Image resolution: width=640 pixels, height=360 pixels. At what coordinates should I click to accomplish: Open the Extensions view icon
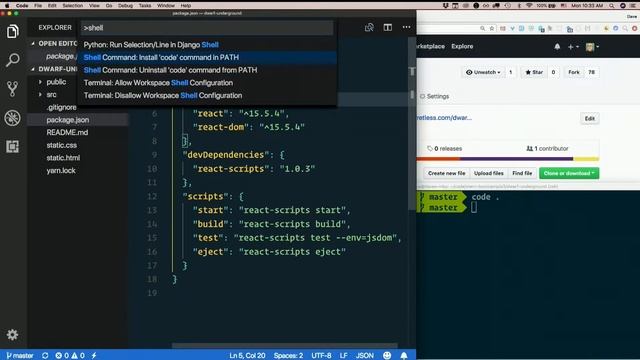click(13, 147)
